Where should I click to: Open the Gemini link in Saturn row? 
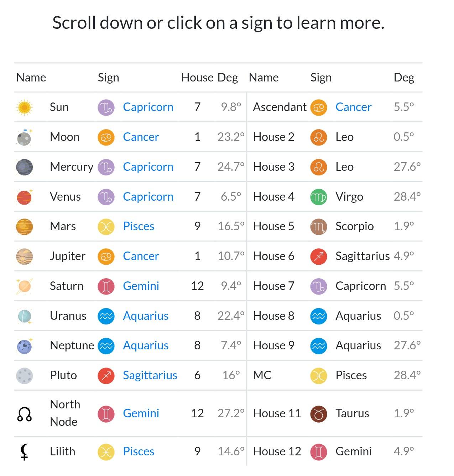(141, 286)
